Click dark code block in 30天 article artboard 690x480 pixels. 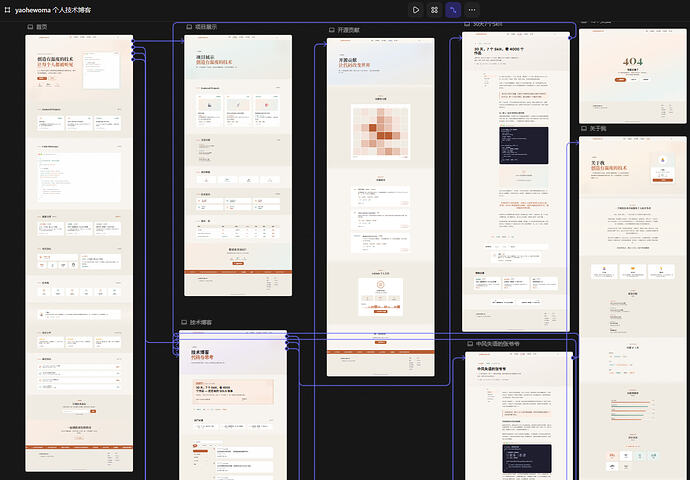[524, 145]
